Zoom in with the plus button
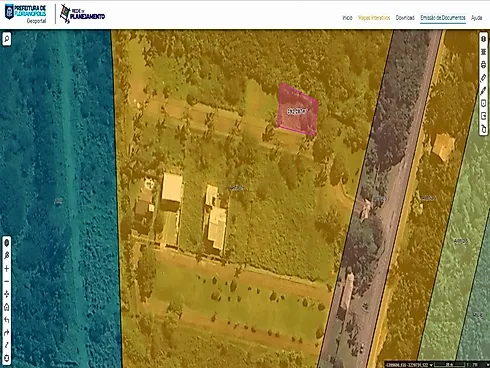Viewport: 490px width, 368px height. [x=7, y=269]
